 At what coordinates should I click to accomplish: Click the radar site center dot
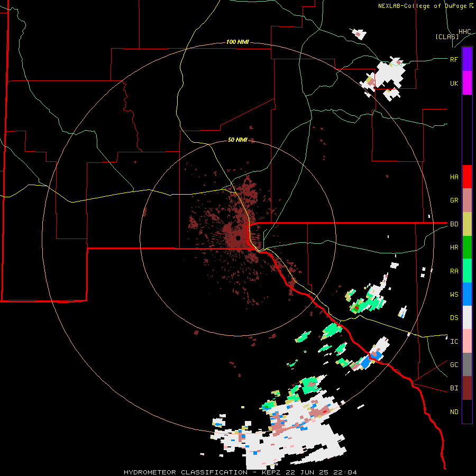point(238,238)
